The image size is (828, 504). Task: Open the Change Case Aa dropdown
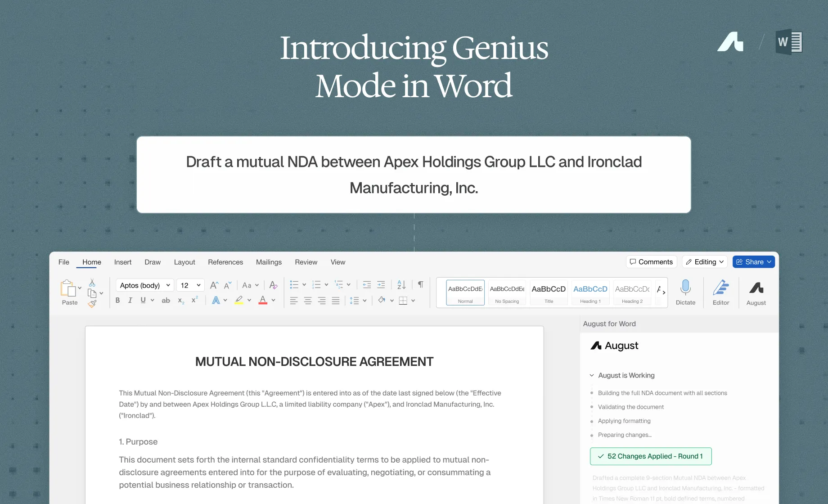[250, 285]
